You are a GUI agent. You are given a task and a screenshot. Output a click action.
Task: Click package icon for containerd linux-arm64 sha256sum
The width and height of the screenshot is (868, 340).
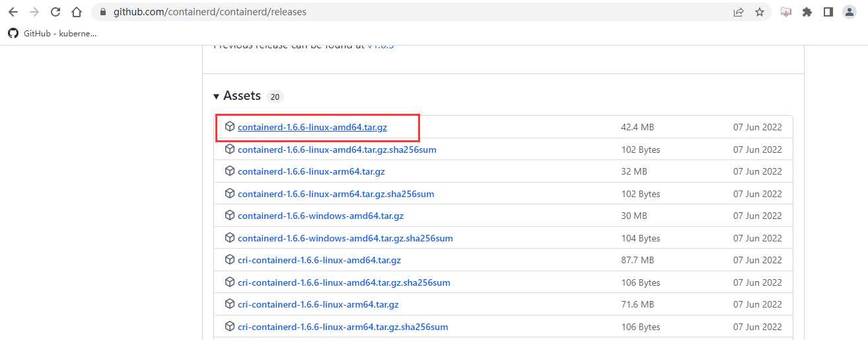(229, 193)
